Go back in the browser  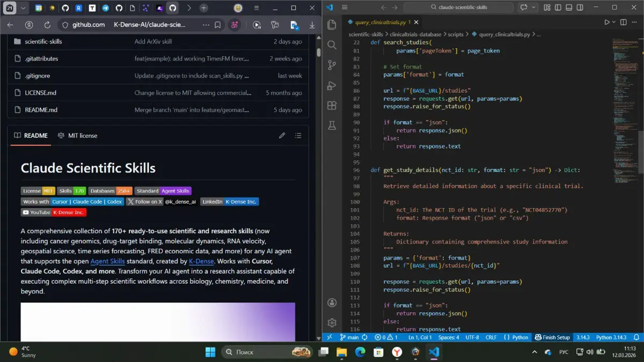coord(10,25)
